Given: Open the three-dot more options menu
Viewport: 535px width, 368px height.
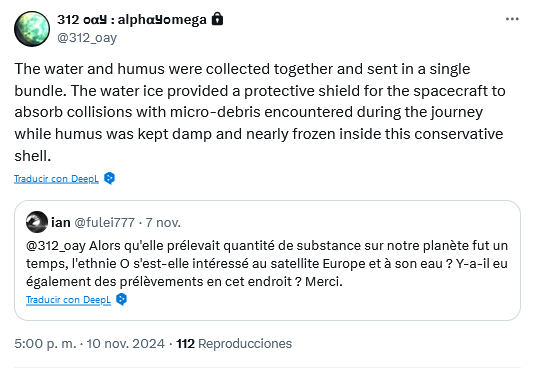Looking at the screenshot, I should [512, 19].
